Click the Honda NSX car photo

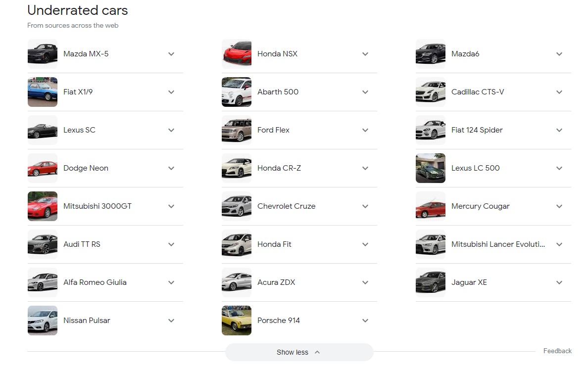click(237, 53)
